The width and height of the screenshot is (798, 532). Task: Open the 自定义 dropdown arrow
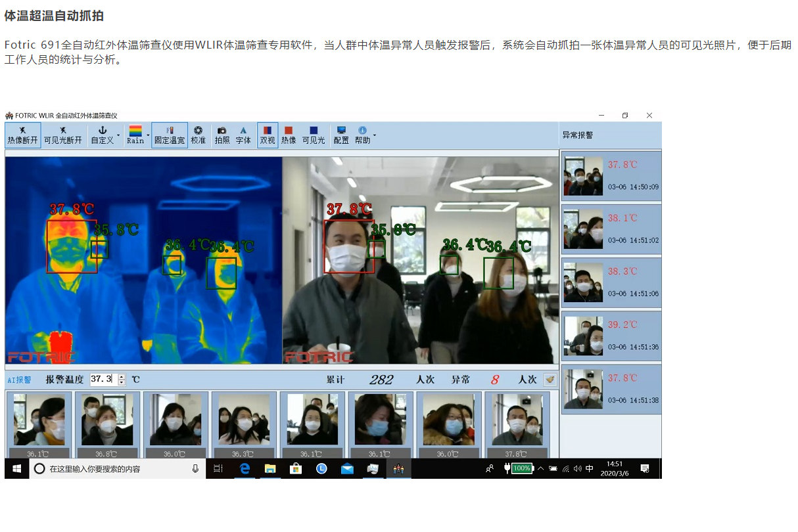click(118, 135)
